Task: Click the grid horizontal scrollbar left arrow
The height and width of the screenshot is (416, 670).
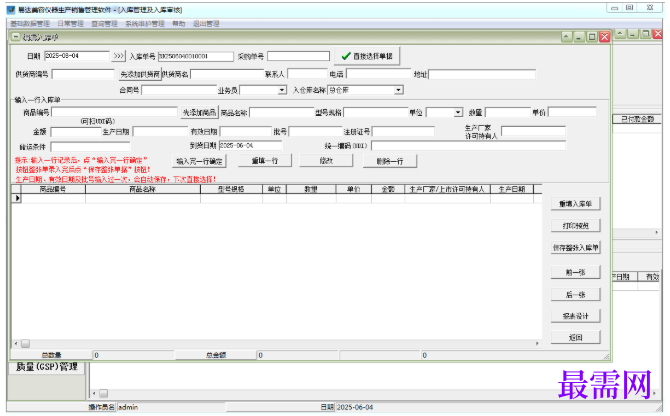Action: click(x=16, y=343)
